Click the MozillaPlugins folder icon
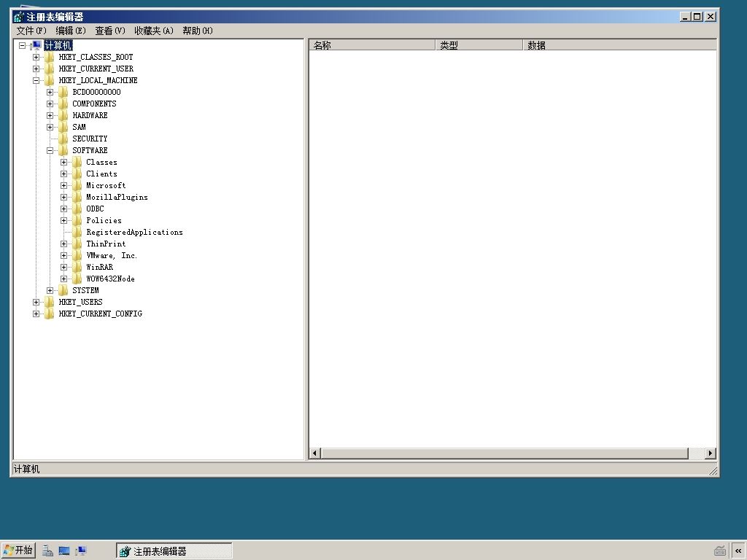 [x=77, y=197]
